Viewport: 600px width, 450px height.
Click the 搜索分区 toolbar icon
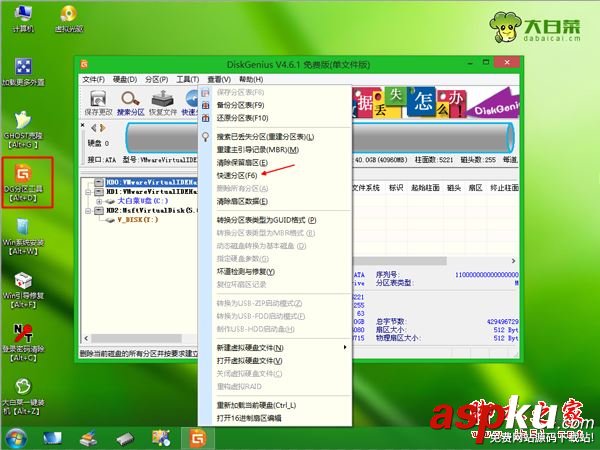point(130,103)
